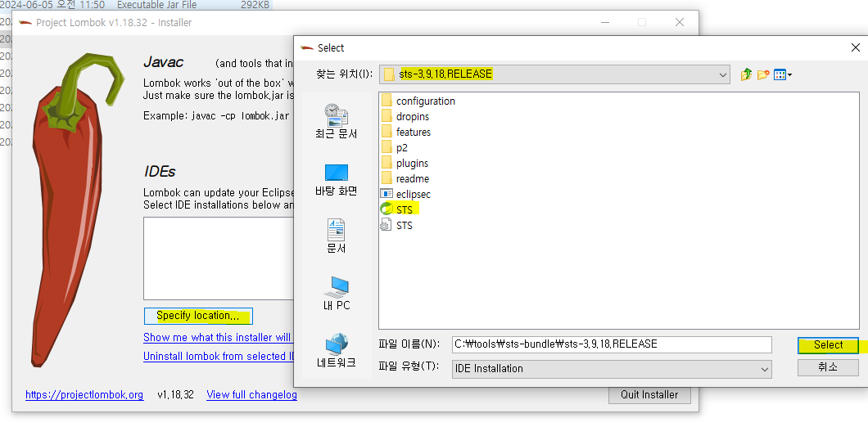Open the configuration folder

(425, 101)
